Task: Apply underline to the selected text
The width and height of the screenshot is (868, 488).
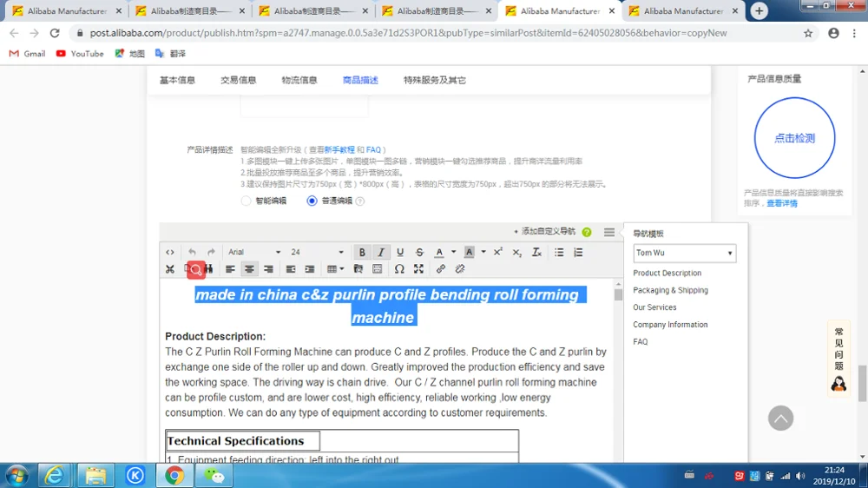Action: (x=400, y=253)
